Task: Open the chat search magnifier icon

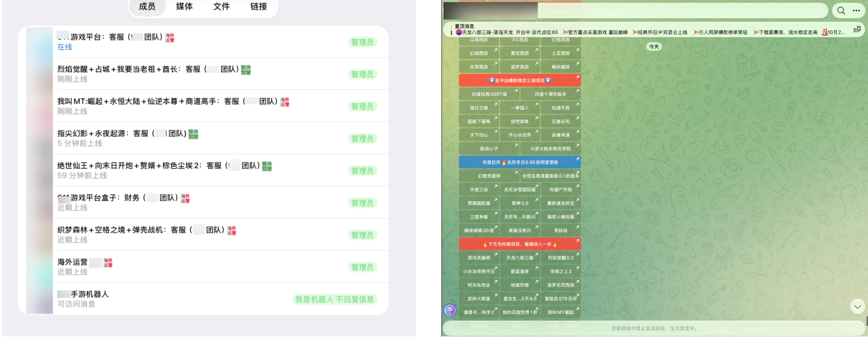Action: pyautogui.click(x=841, y=11)
